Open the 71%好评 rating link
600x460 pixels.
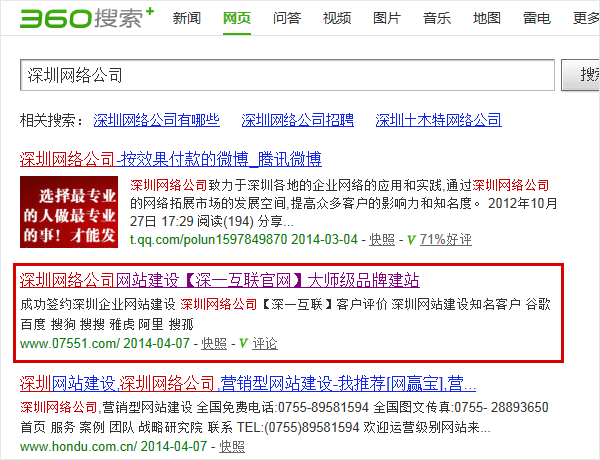pyautogui.click(x=446, y=240)
